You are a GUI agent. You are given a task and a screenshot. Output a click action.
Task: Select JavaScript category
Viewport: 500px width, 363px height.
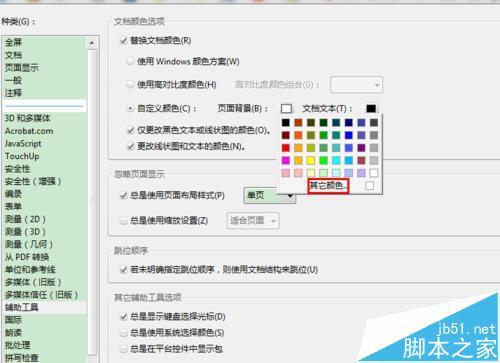[44, 143]
